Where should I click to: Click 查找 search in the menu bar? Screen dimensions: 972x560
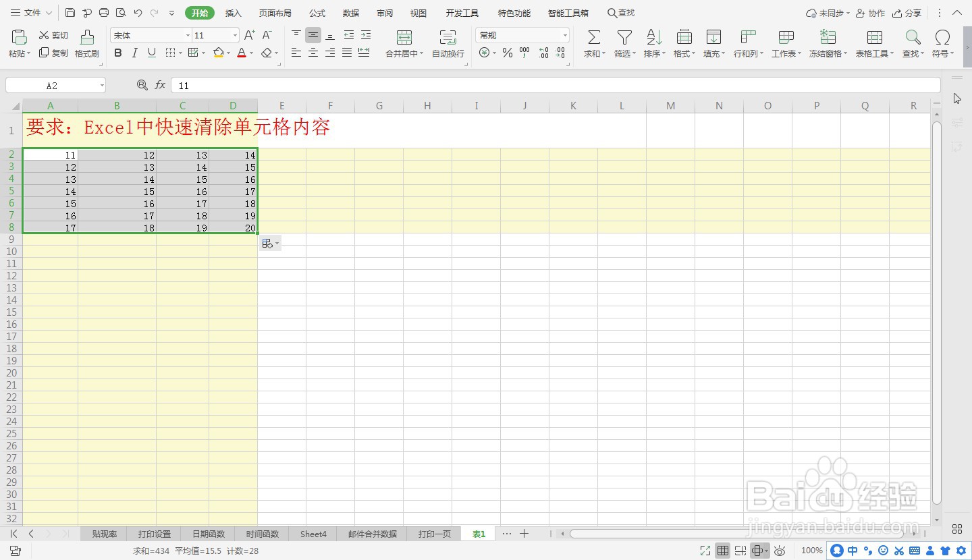[x=621, y=13]
